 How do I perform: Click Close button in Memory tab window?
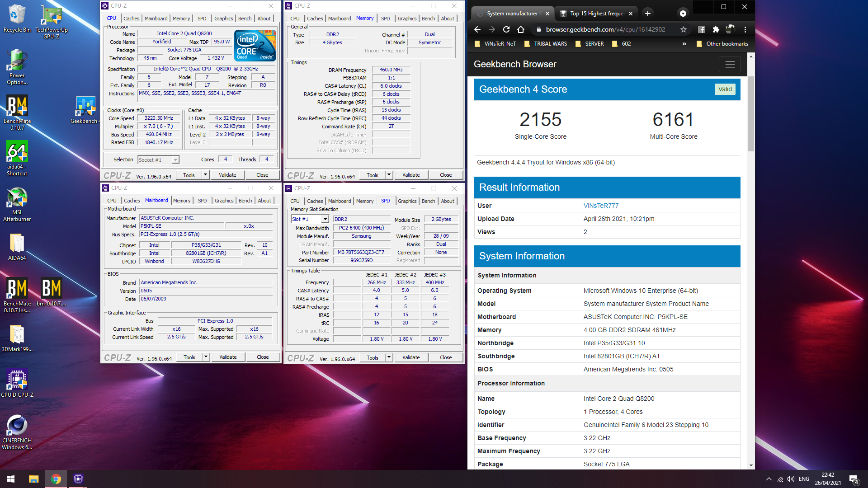pyautogui.click(x=446, y=175)
